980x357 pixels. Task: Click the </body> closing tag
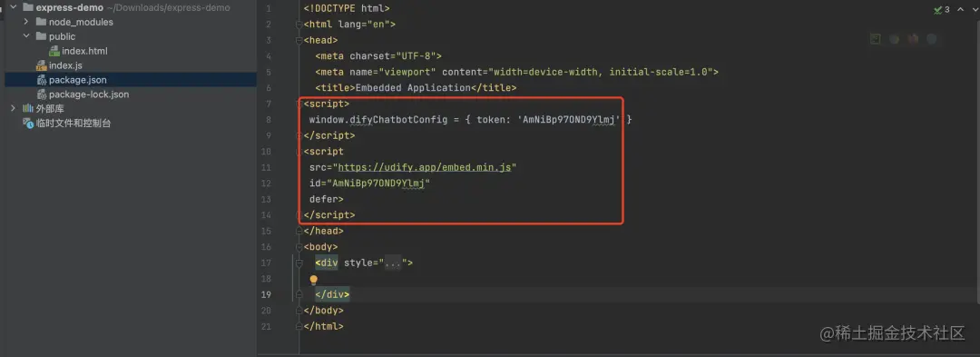[323, 311]
